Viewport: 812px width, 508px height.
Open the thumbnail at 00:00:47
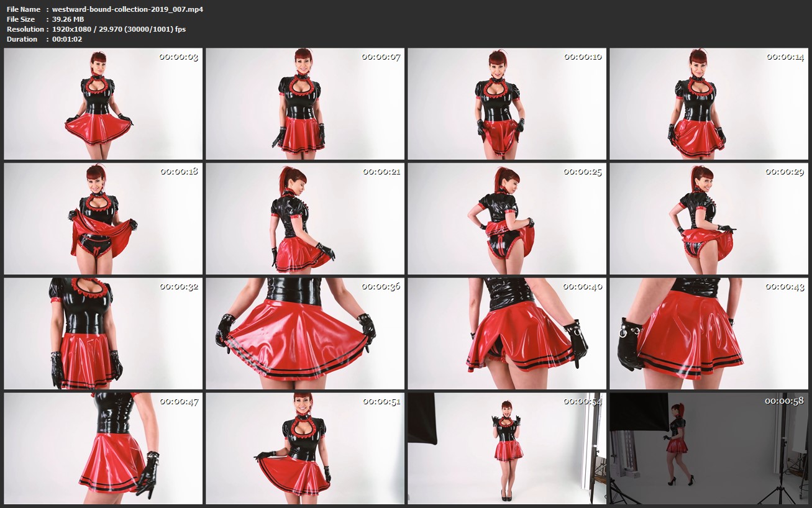click(x=103, y=448)
